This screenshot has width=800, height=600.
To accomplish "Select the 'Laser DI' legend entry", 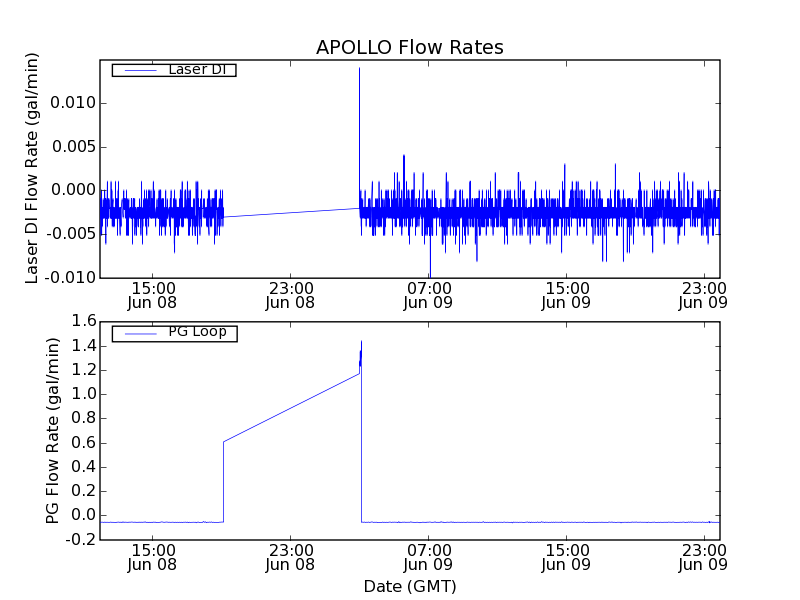I will pos(174,69).
